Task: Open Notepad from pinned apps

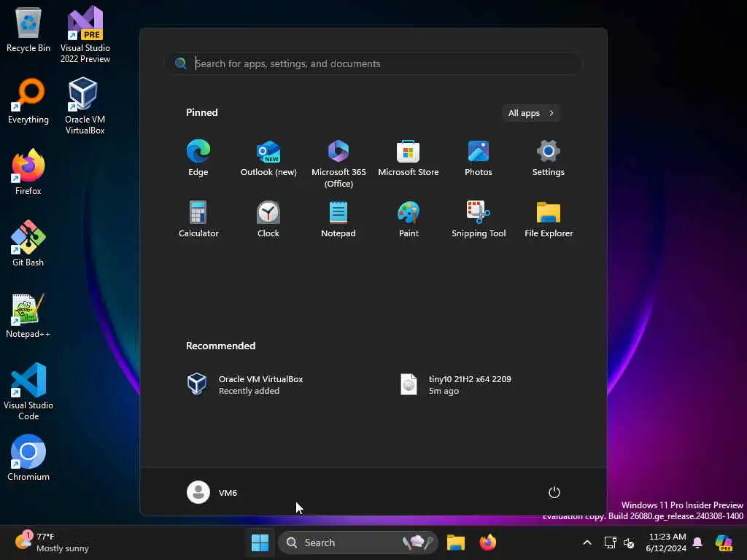Action: [x=338, y=219]
